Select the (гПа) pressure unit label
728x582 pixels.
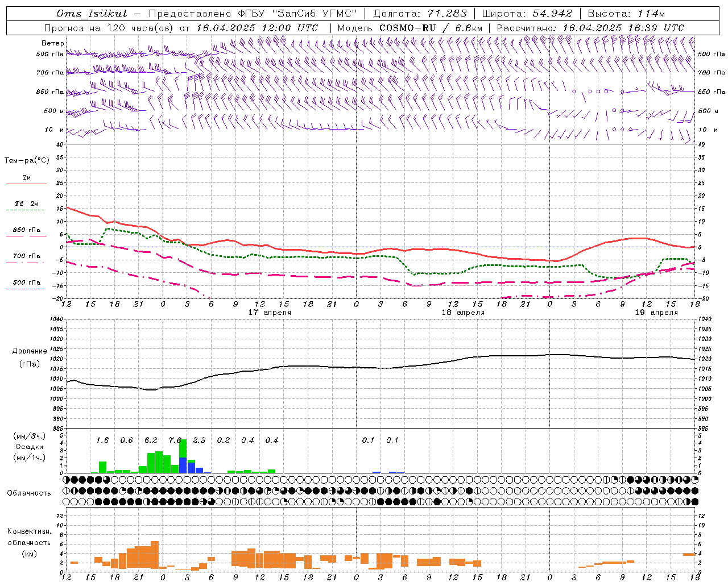30,364
